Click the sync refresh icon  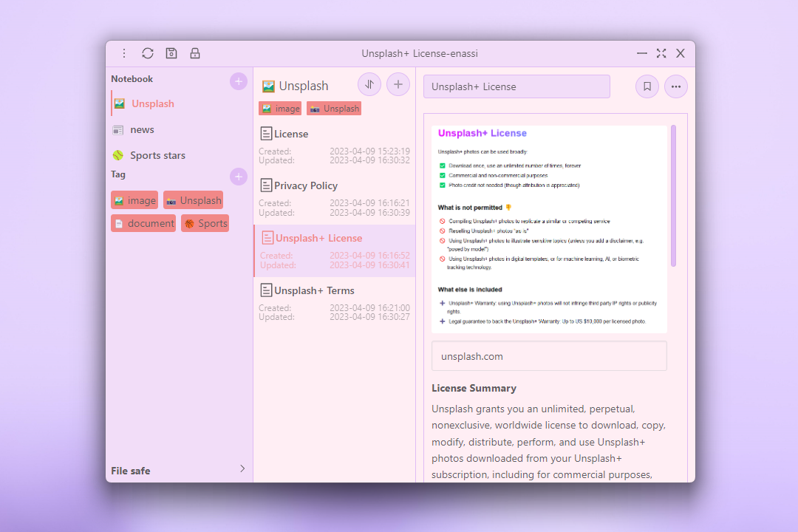pyautogui.click(x=148, y=53)
